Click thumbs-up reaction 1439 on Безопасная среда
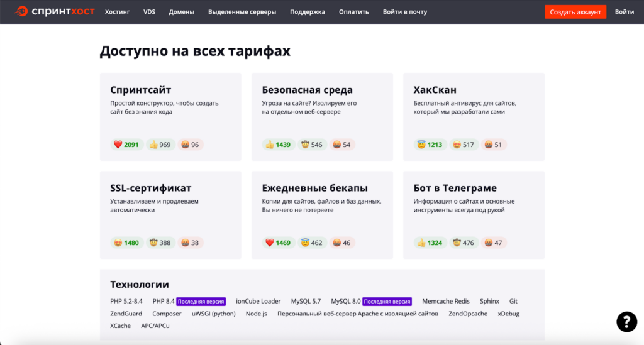 coord(278,145)
